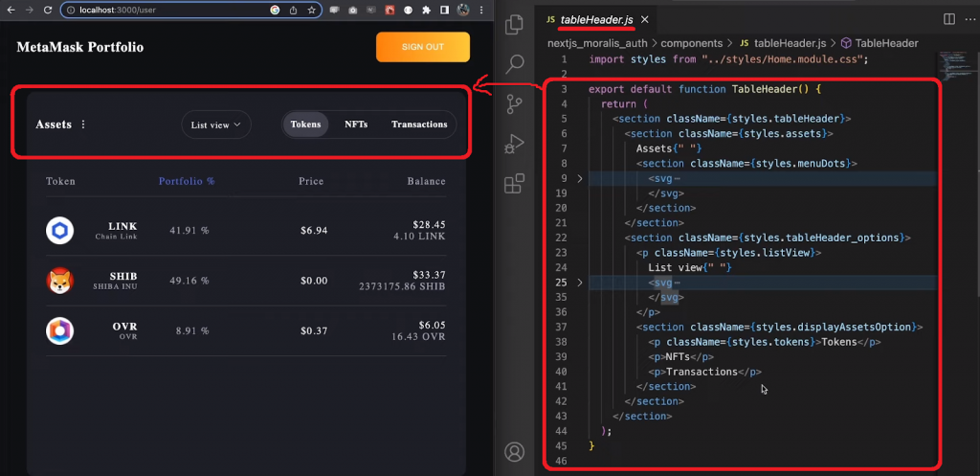Open VS Code Source Control view

(x=514, y=103)
